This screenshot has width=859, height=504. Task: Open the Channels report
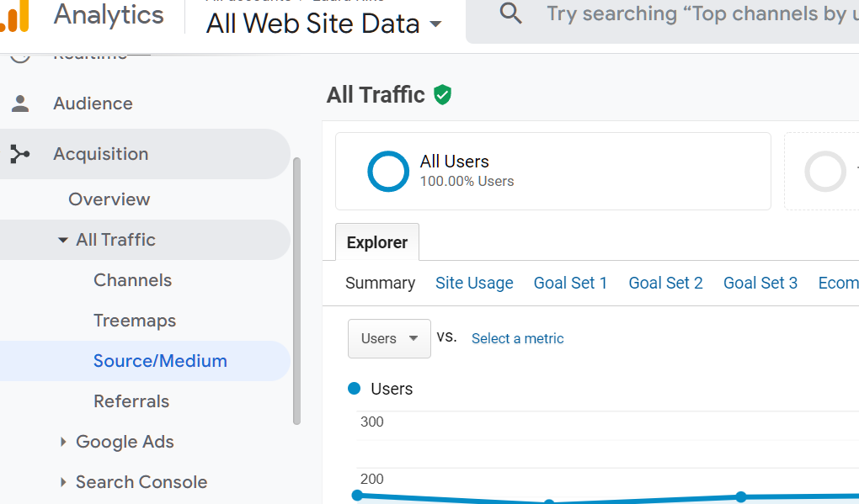(x=132, y=280)
